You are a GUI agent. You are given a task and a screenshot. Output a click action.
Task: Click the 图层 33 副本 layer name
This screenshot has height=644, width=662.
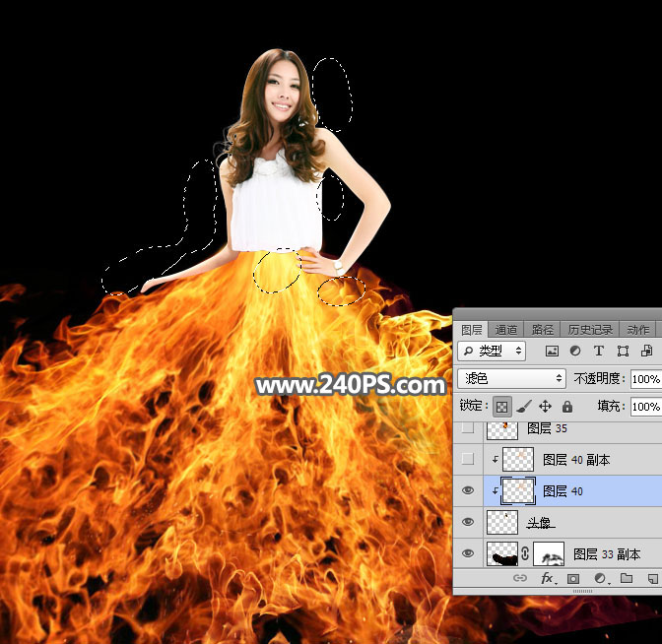tap(607, 554)
